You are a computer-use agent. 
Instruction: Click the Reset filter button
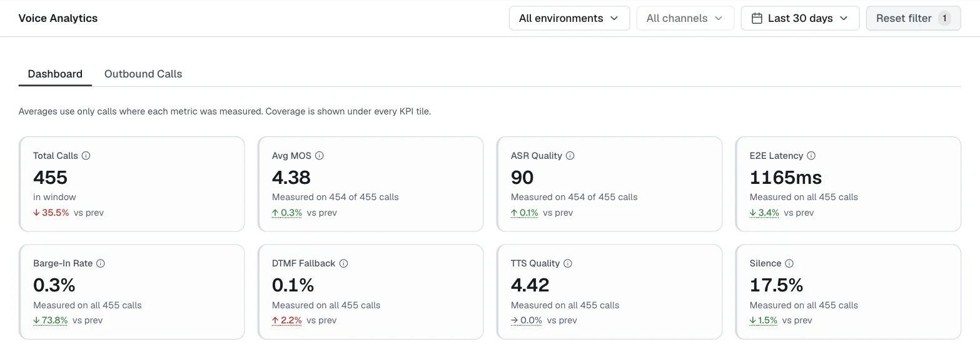(913, 18)
